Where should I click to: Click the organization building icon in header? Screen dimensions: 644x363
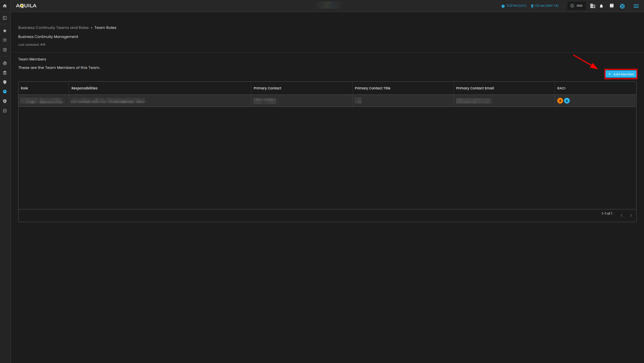click(593, 6)
